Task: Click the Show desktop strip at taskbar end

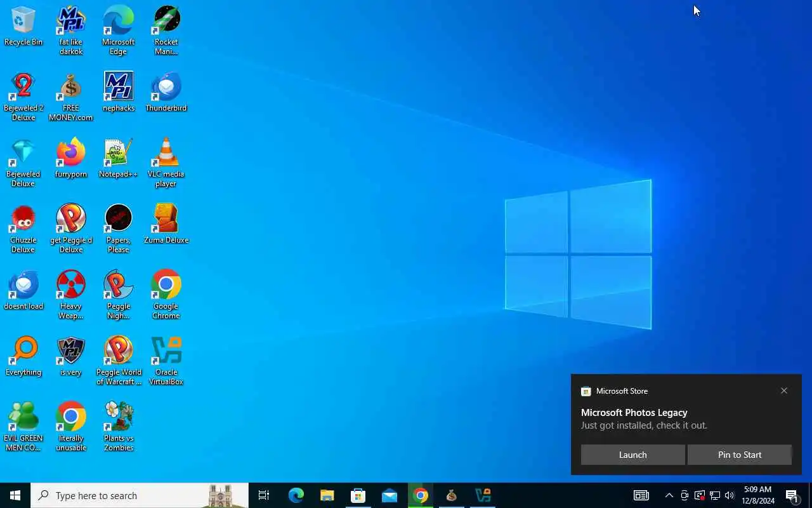Action: [810, 495]
